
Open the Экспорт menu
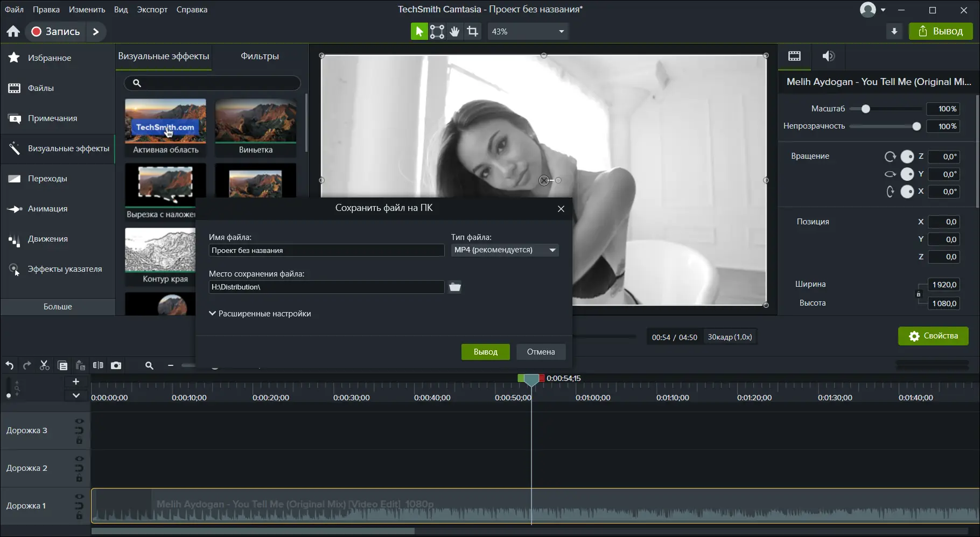pos(152,10)
